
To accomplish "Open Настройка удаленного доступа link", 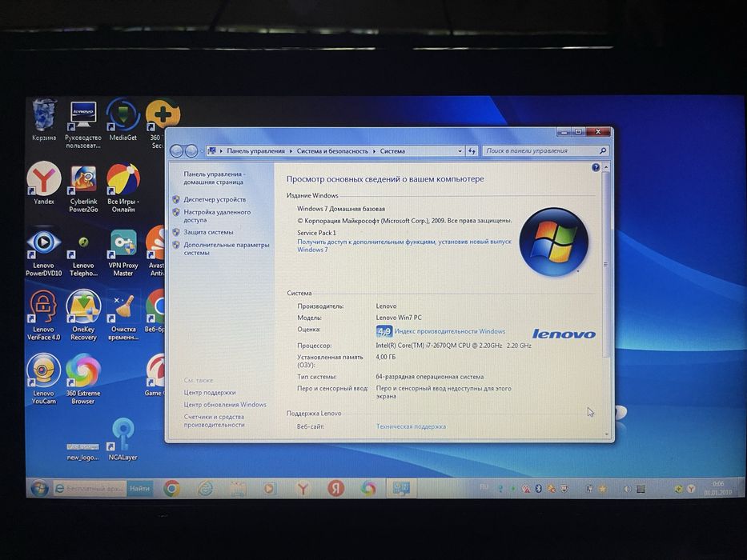I will (x=217, y=216).
